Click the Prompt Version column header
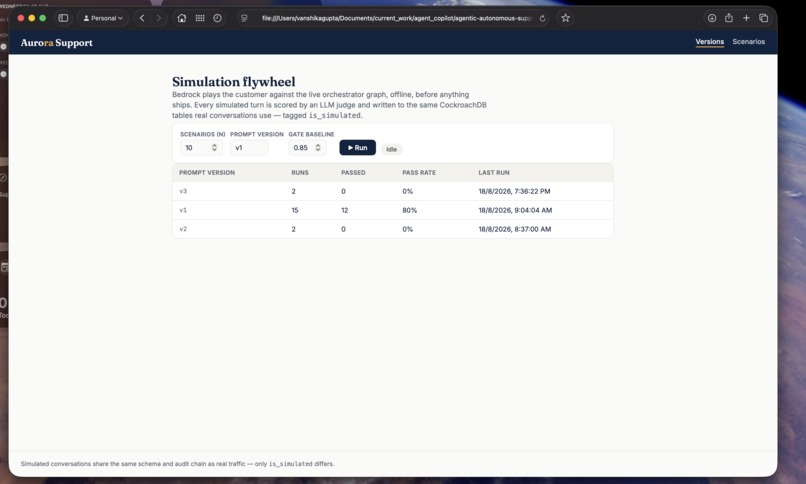This screenshot has height=484, width=806. [x=207, y=173]
